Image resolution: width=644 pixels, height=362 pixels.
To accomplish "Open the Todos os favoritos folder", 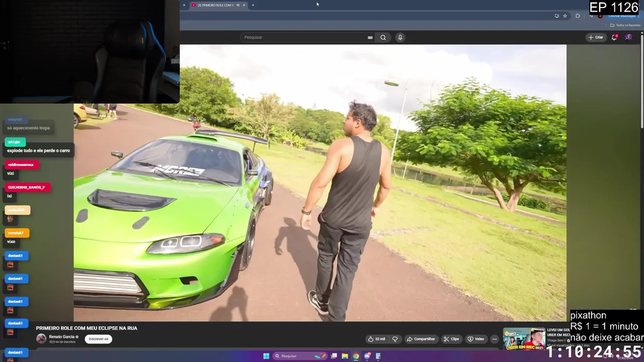I will (x=625, y=25).
